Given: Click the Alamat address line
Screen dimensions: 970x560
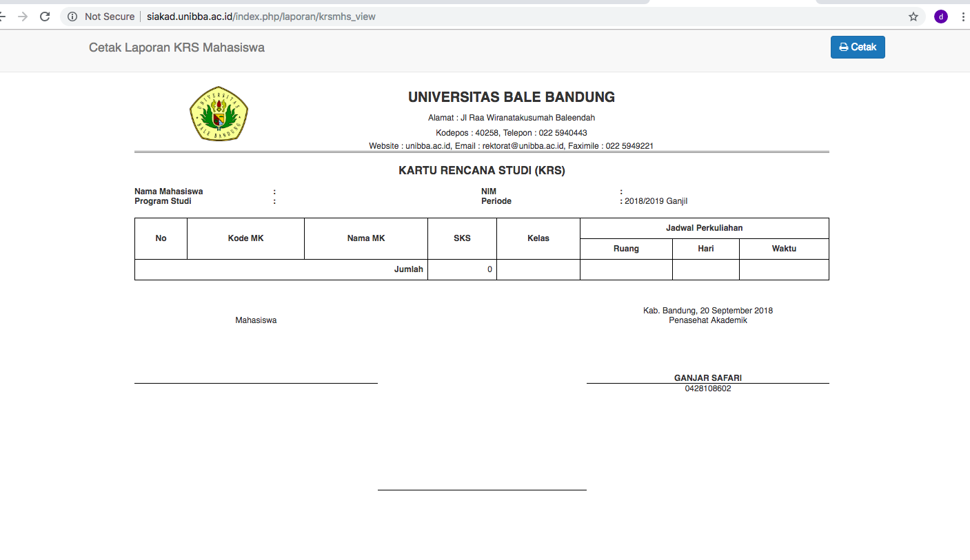Looking at the screenshot, I should (x=512, y=118).
